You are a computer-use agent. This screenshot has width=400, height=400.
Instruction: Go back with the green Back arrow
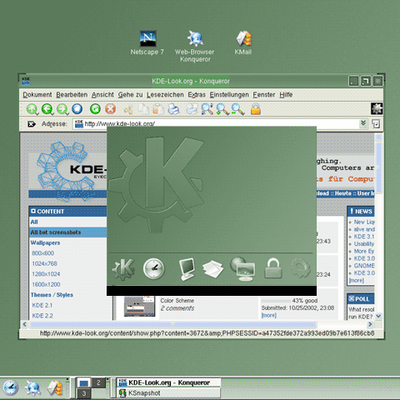(47, 109)
